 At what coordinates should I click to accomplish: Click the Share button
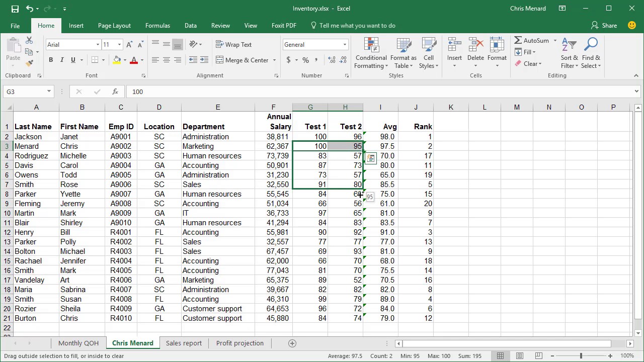[604, 26]
